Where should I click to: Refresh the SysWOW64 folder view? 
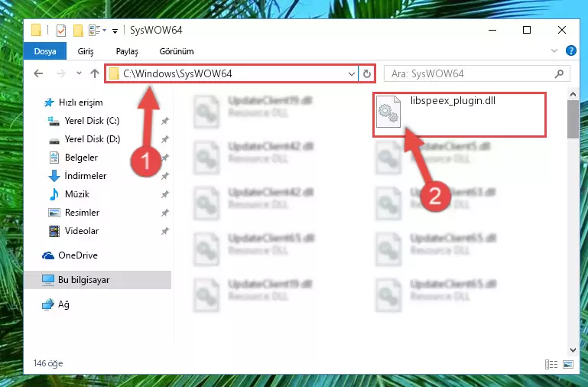click(x=367, y=74)
